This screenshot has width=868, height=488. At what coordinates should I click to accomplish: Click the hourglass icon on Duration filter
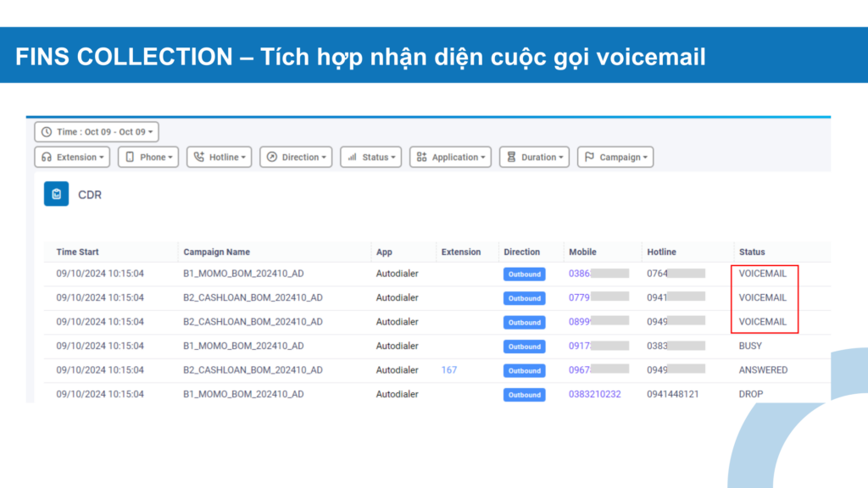pyautogui.click(x=510, y=158)
